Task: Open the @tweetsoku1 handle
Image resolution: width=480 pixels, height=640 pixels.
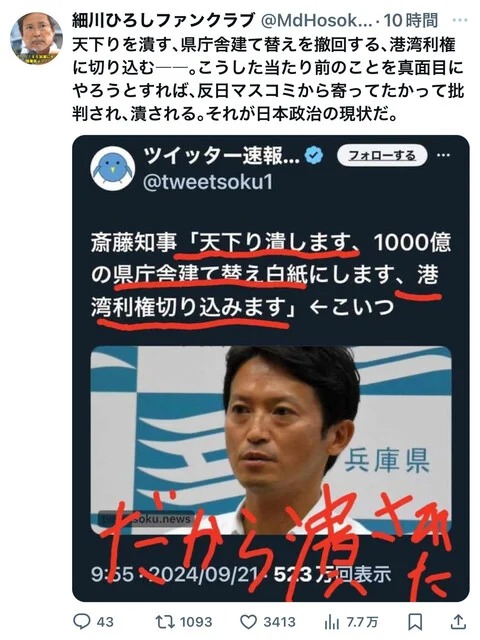Action: (x=208, y=182)
